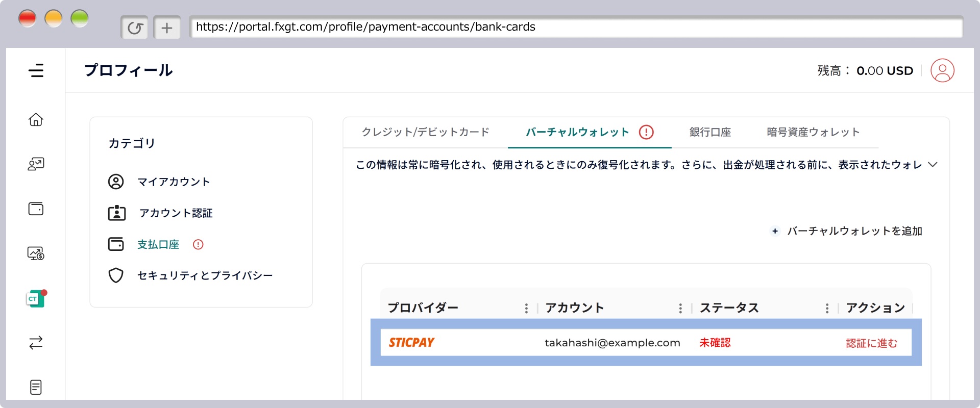
Task: Open the CT copy trading icon
Action: point(36,299)
